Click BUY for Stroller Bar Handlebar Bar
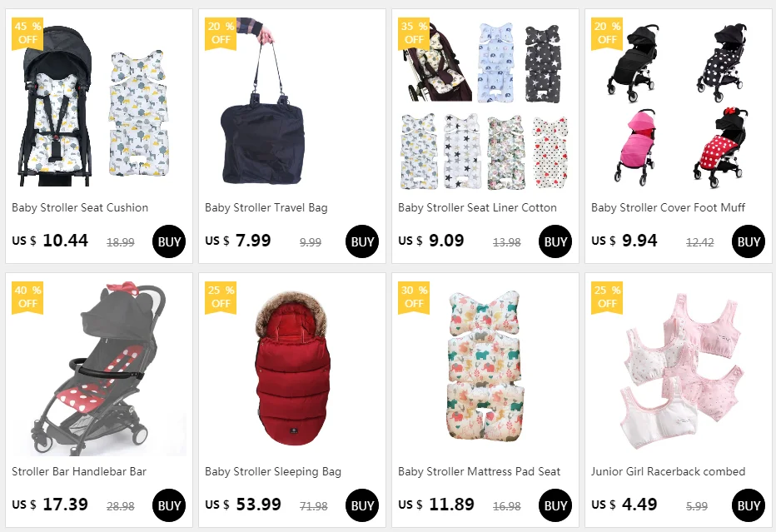The image size is (776, 532). 169,505
